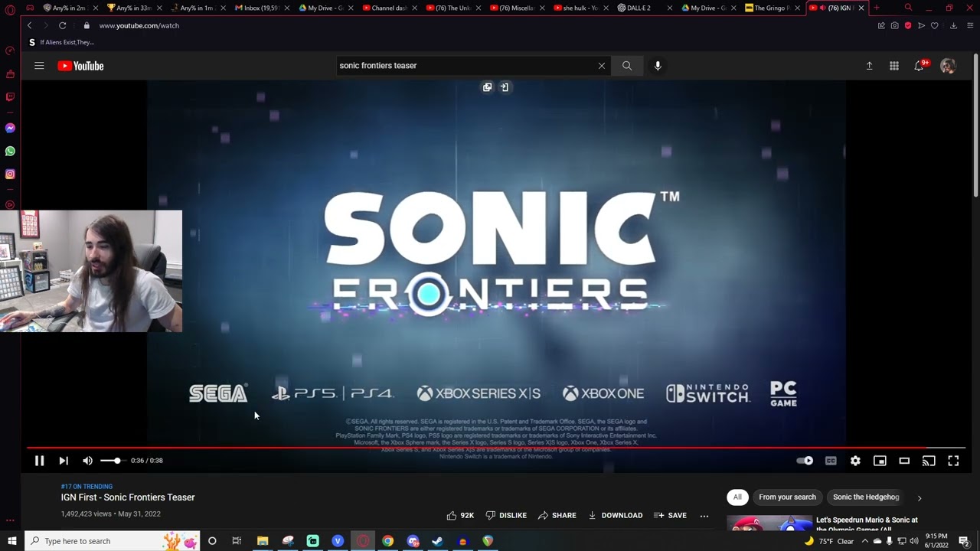Cast the video with Play on TV

(929, 461)
